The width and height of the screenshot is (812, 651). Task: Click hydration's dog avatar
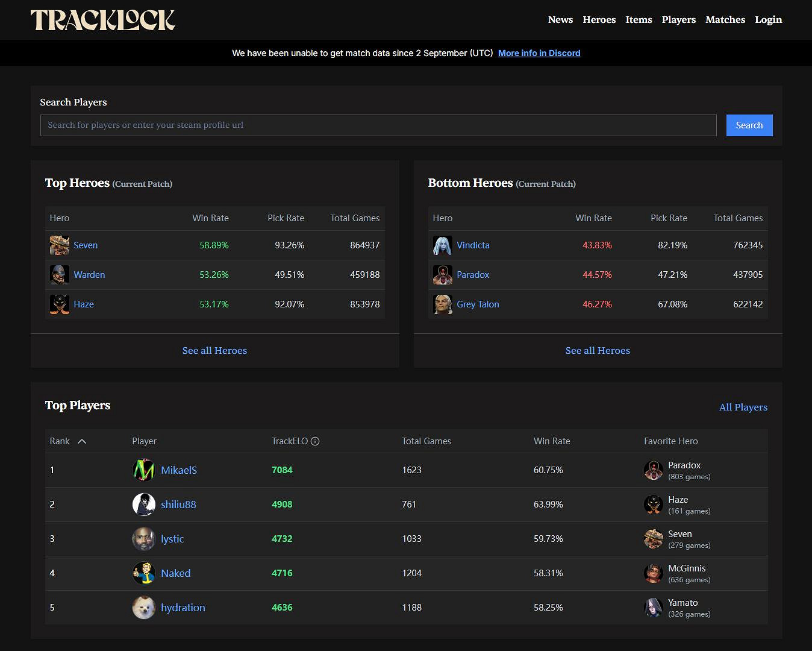pos(143,608)
